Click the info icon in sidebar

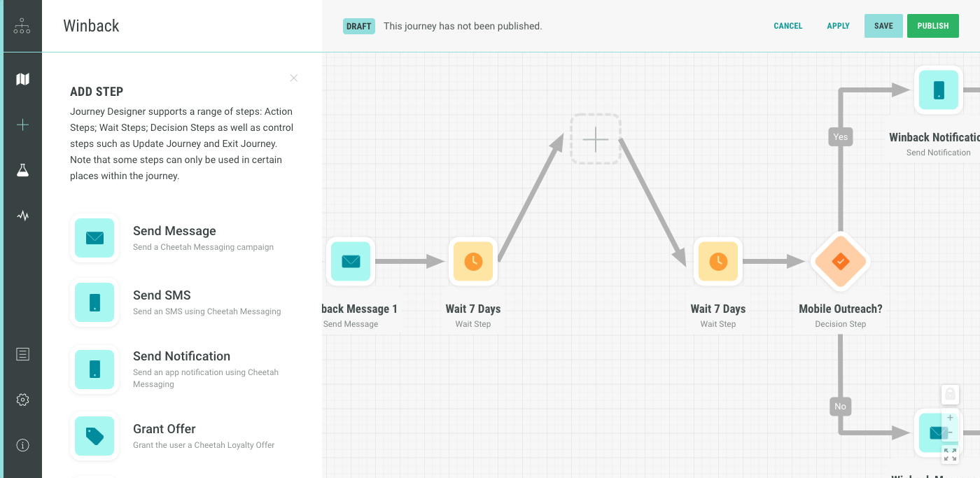click(22, 445)
